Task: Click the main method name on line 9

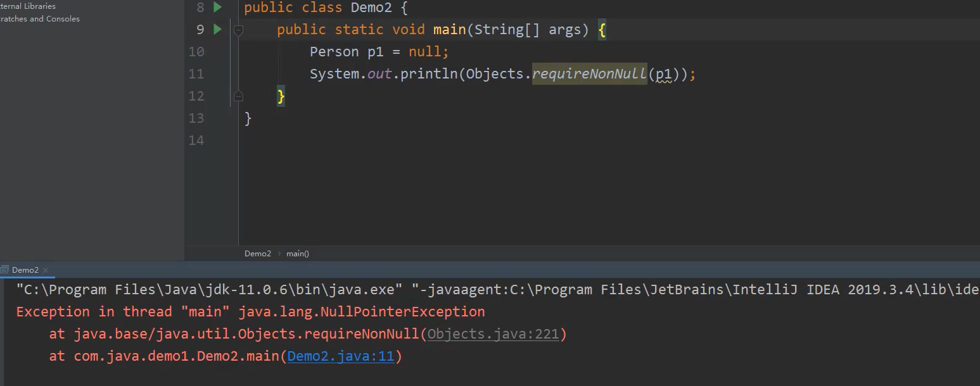Action: [x=450, y=30]
